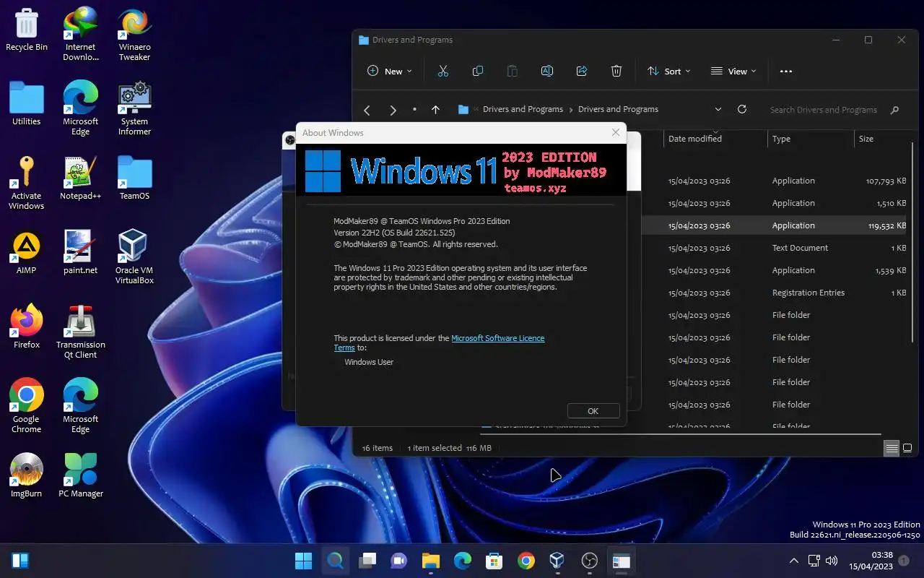Image resolution: width=924 pixels, height=578 pixels.
Task: Open the Sort dropdown menu
Action: [x=669, y=71]
